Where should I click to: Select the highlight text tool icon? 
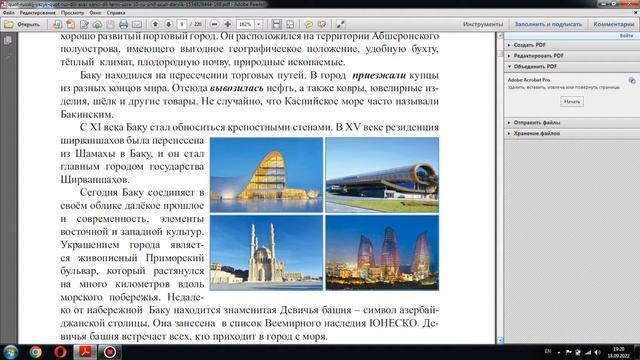click(322, 24)
